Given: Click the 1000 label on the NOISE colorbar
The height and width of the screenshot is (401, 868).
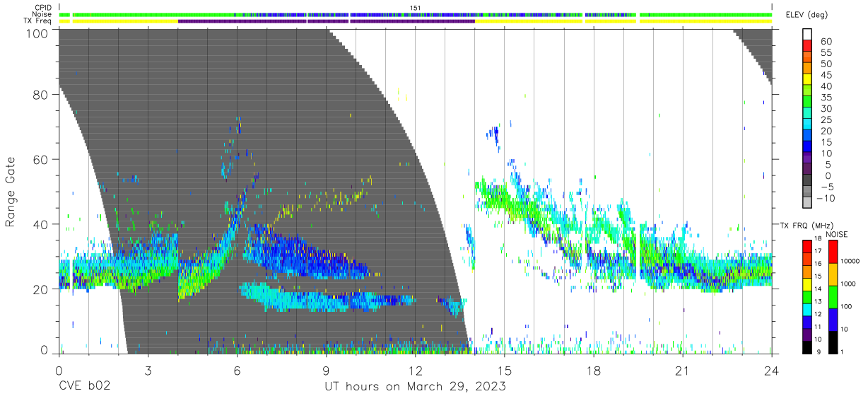Looking at the screenshot, I should pyautogui.click(x=848, y=285).
